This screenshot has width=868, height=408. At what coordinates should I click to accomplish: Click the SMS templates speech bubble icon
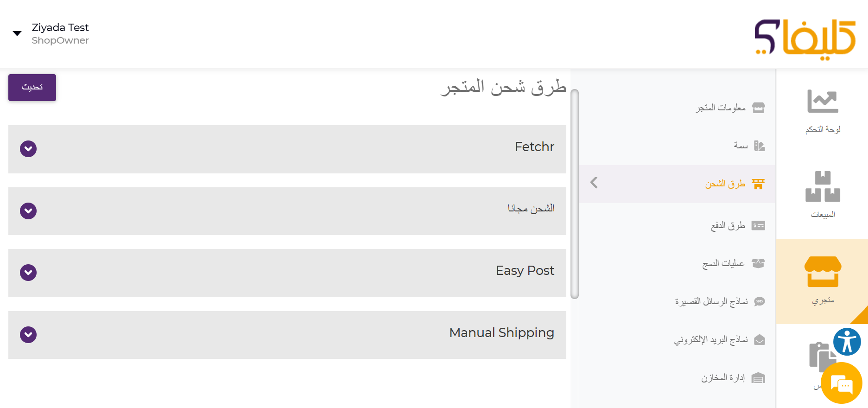759,302
